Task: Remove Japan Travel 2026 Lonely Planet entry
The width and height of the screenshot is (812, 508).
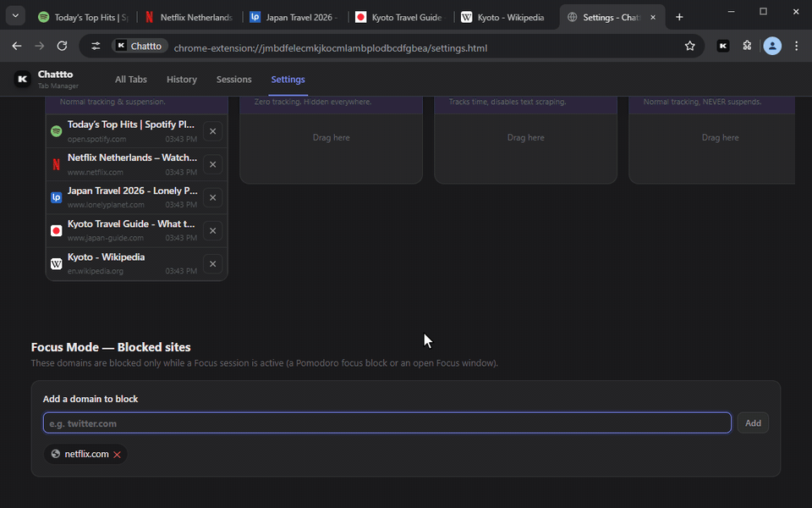Action: [x=213, y=197]
